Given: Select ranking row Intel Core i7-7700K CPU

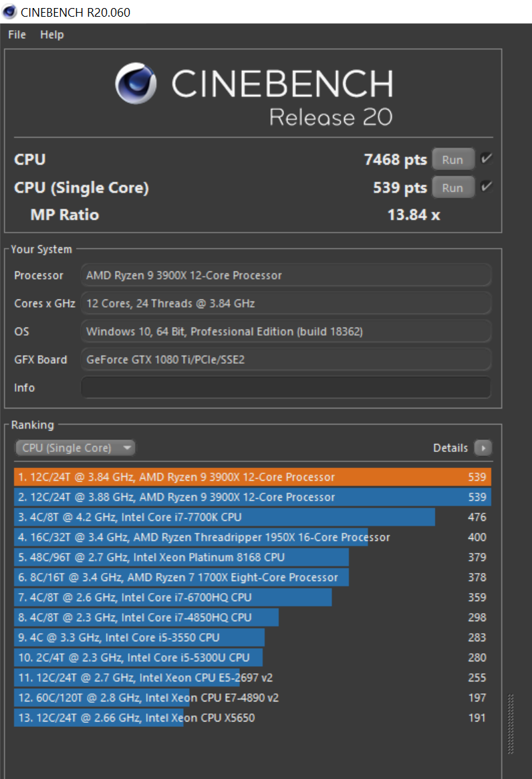Looking at the screenshot, I should tap(253, 517).
